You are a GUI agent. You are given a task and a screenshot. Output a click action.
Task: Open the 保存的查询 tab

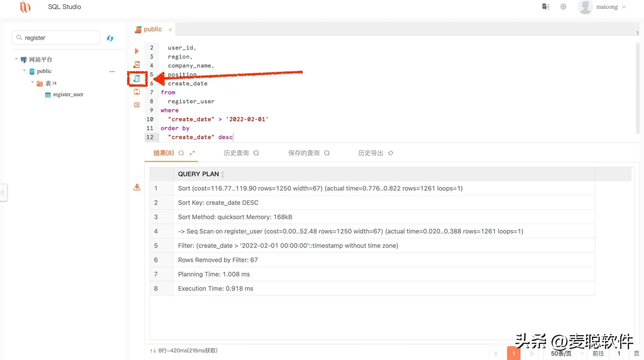tap(304, 153)
